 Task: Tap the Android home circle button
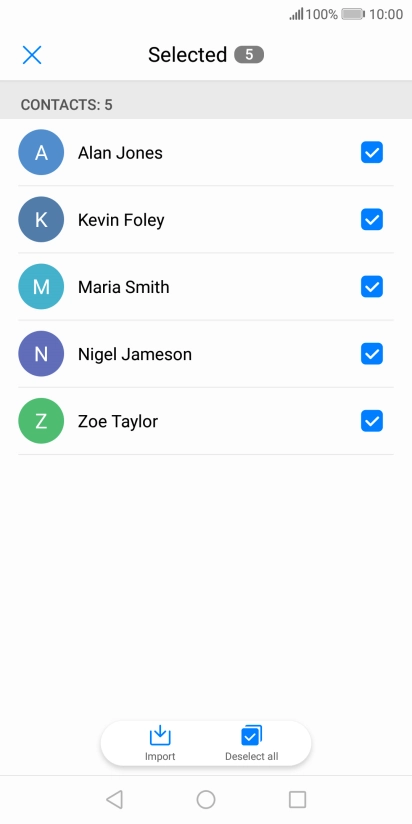coord(206,799)
